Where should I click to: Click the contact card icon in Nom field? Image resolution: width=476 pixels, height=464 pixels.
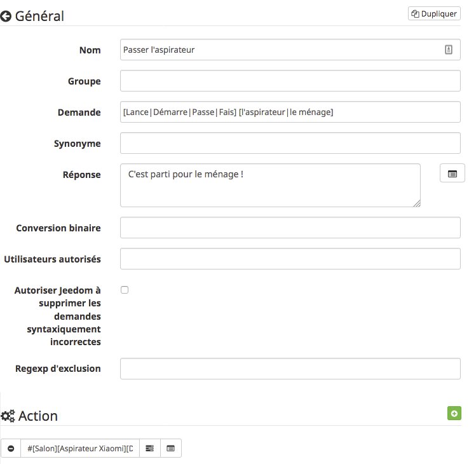(449, 50)
